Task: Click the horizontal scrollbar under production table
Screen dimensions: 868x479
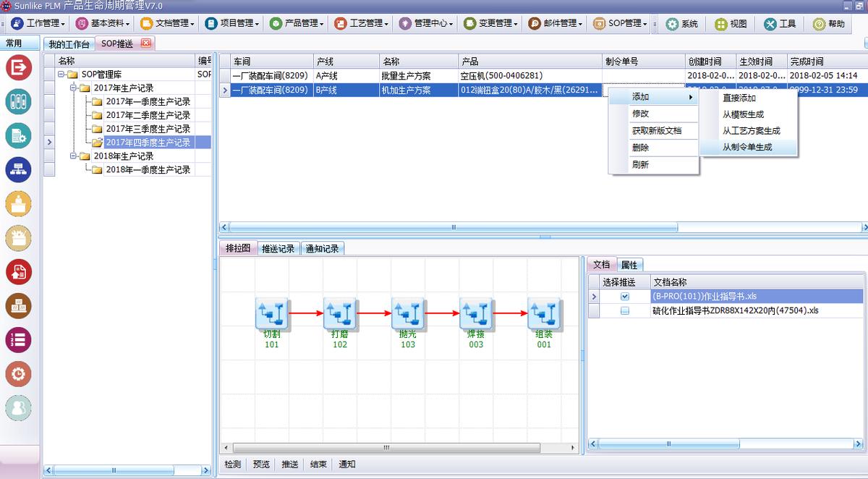Action: (454, 227)
